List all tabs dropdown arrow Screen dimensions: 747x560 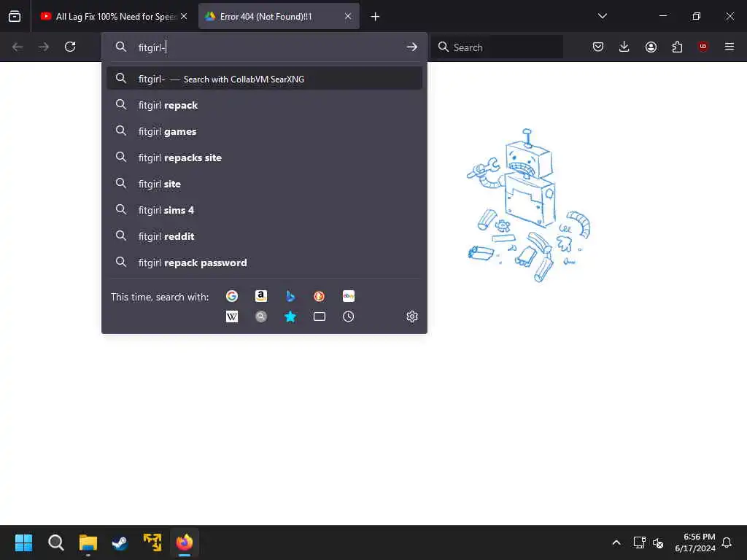point(602,16)
